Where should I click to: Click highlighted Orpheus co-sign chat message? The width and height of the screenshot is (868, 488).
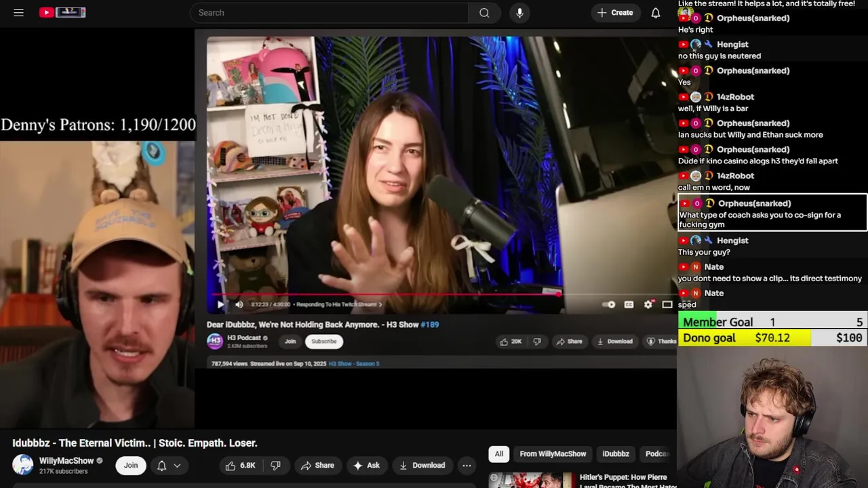tap(772, 213)
